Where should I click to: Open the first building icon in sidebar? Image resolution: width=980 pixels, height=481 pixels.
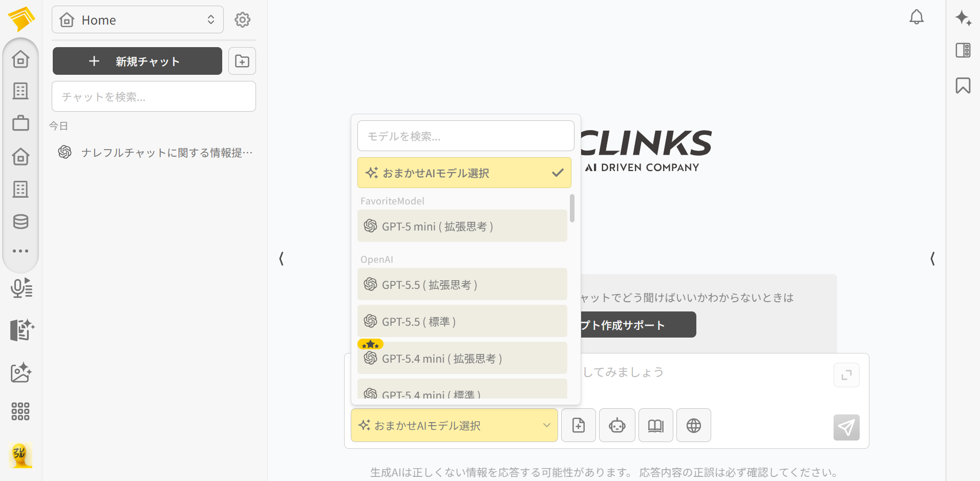tap(20, 91)
